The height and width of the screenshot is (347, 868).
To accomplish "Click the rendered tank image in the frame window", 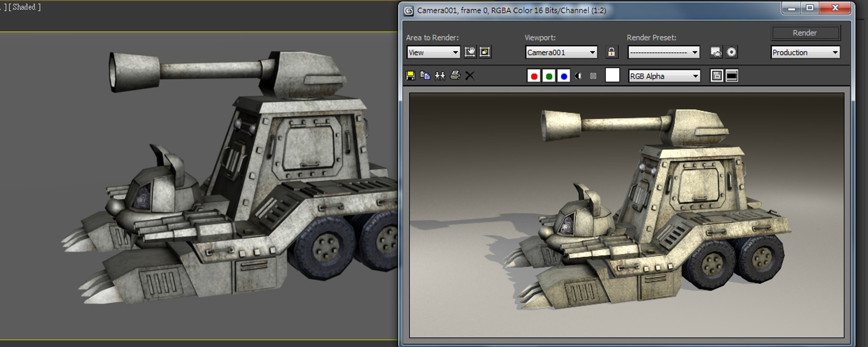I will (x=627, y=215).
